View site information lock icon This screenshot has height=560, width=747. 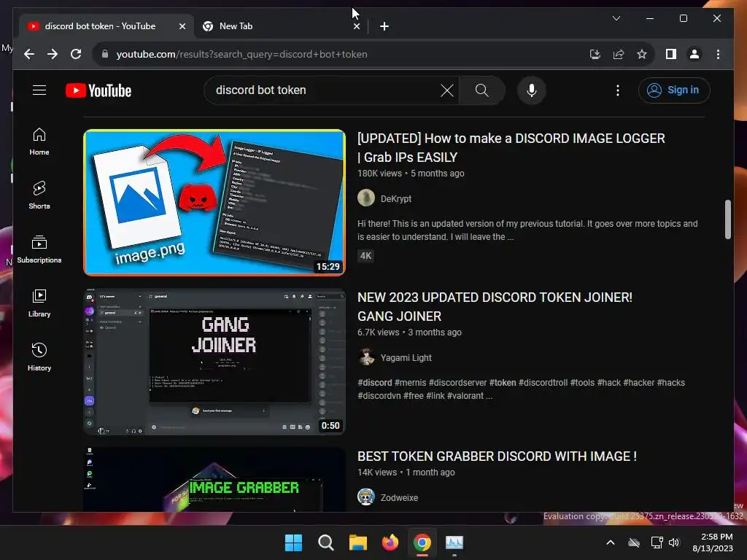pos(105,54)
